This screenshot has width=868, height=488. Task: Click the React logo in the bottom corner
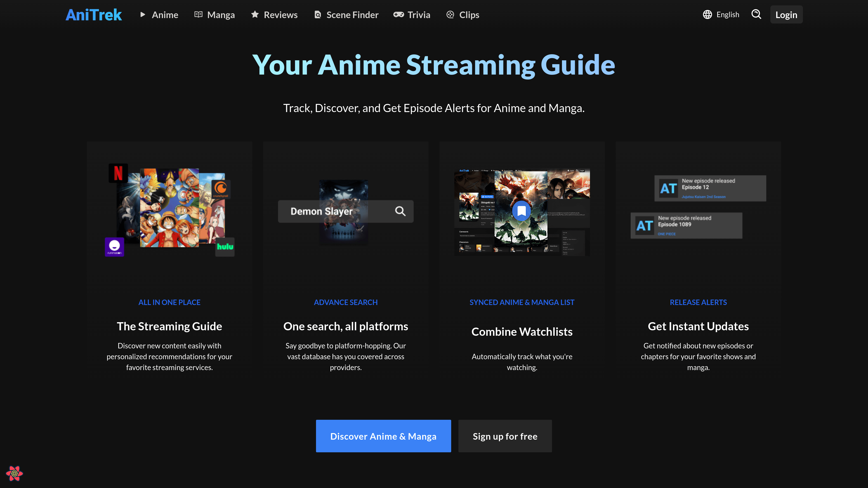(x=14, y=474)
